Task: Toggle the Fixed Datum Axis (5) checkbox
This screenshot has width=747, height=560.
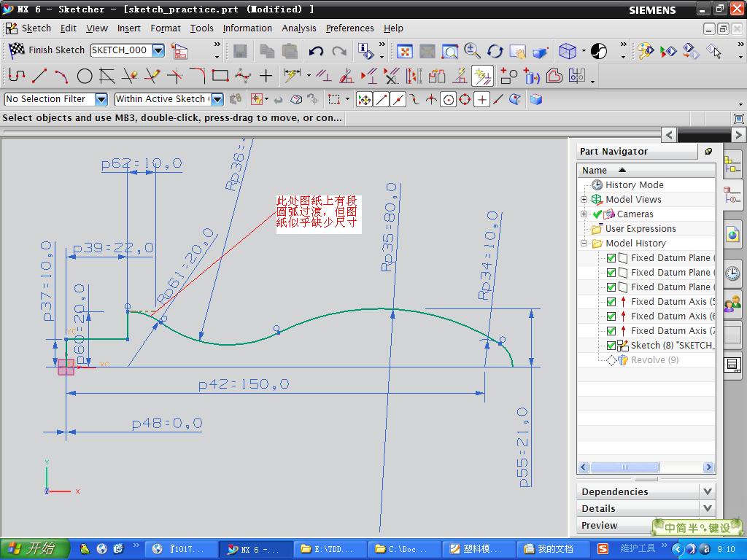Action: pyautogui.click(x=611, y=302)
